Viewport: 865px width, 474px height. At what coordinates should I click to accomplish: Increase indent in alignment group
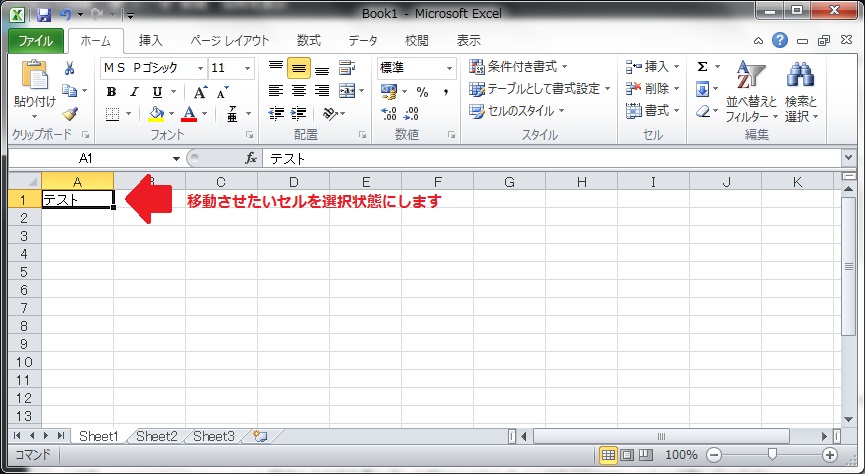click(298, 114)
